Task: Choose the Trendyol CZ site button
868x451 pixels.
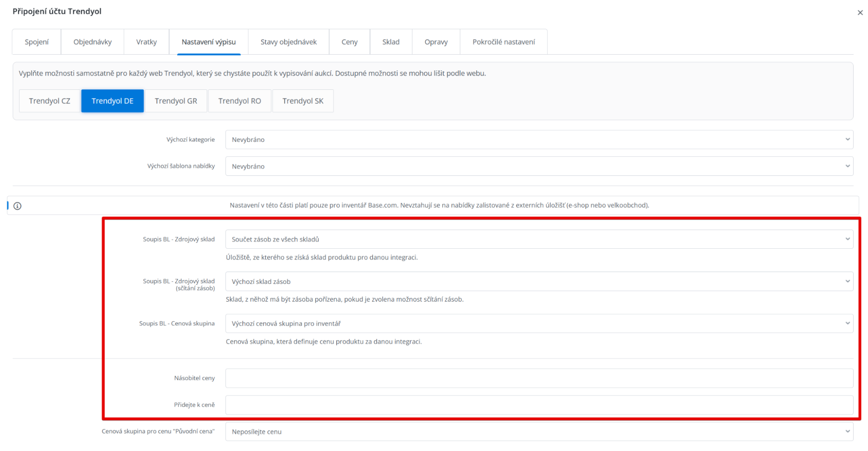Action: pyautogui.click(x=50, y=101)
